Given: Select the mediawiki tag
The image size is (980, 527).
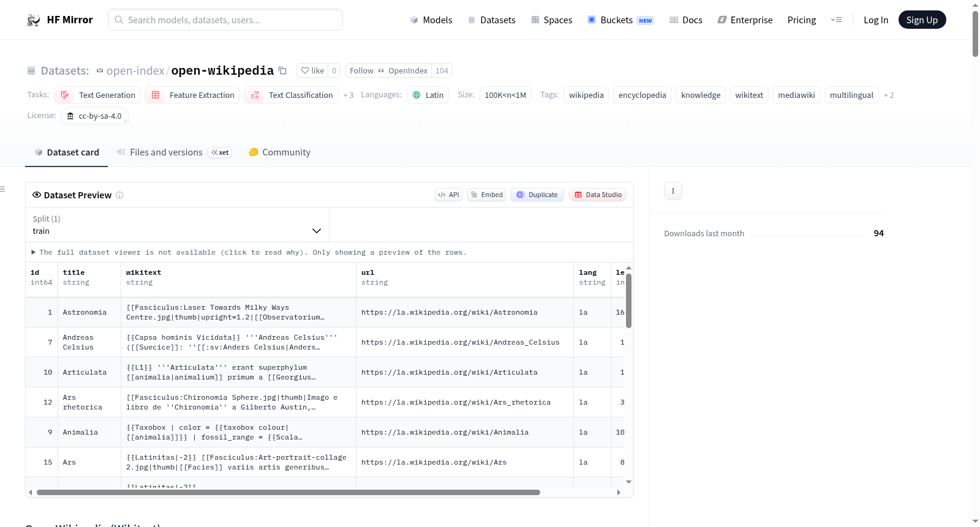Looking at the screenshot, I should coord(796,95).
